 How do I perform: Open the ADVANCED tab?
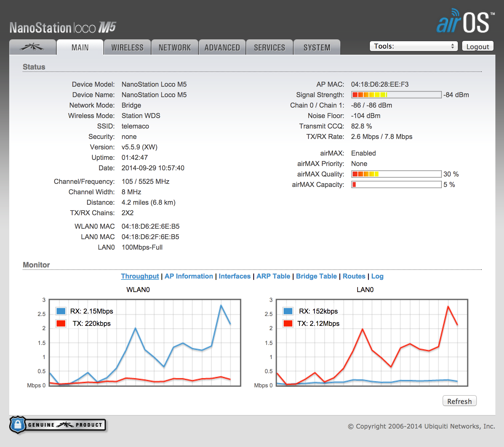coord(222,47)
